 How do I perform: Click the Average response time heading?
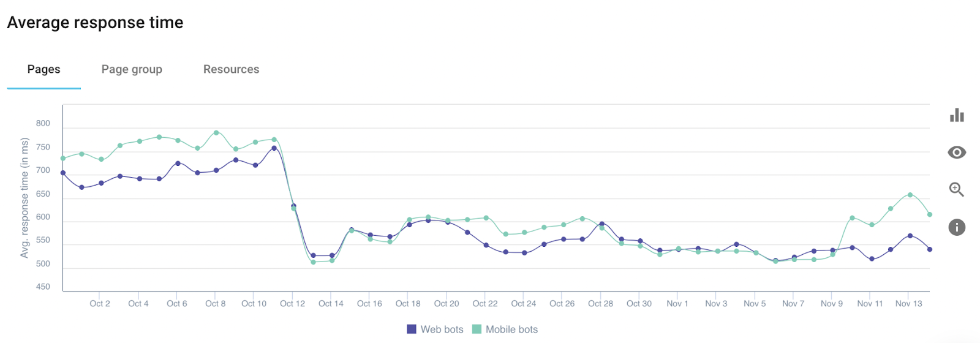click(x=95, y=23)
